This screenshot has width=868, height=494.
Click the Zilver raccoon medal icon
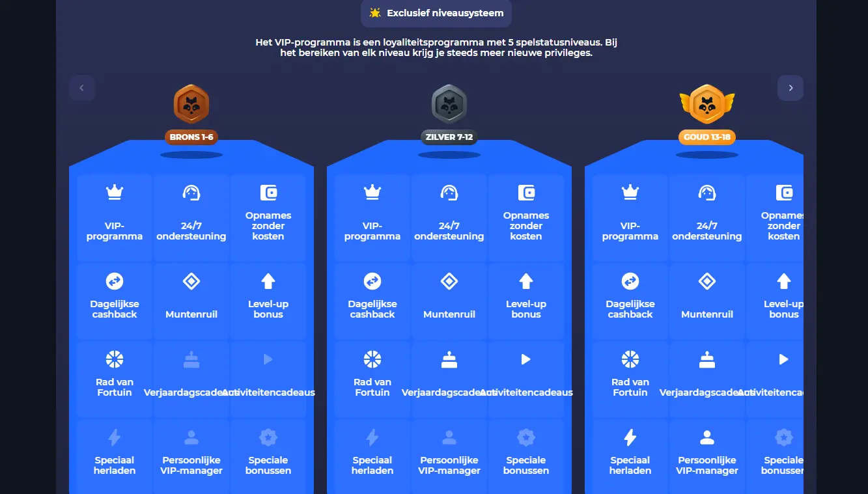point(449,103)
